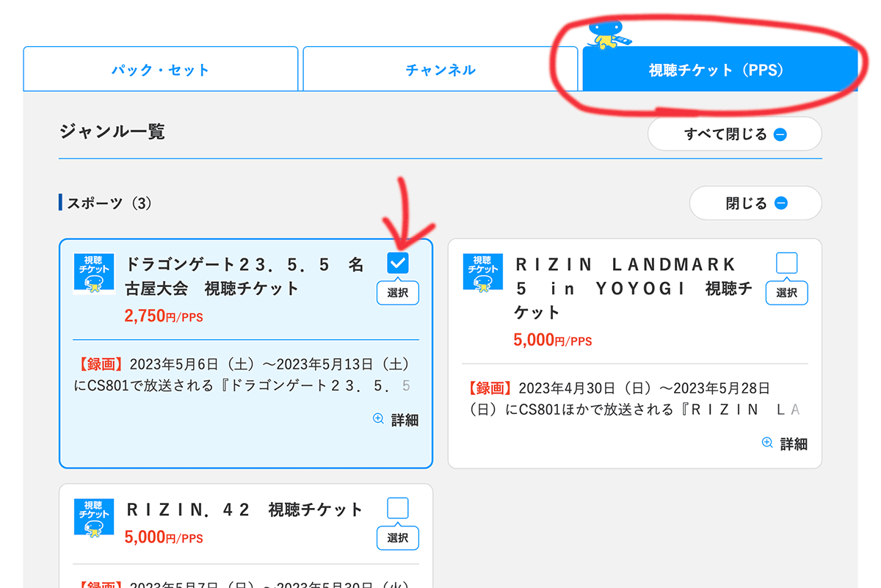
Task: Click the magnifier icon beside ドラゴンゲート 詳細
Action: (x=377, y=418)
